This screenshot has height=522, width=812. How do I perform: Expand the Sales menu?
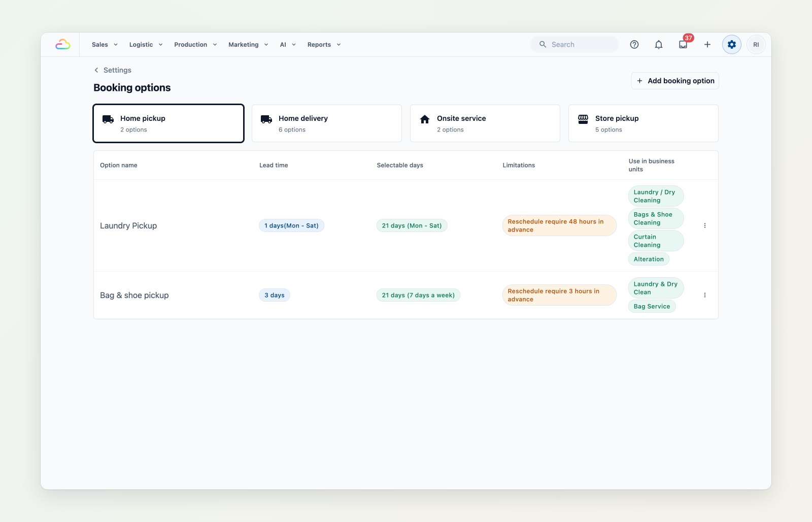pos(105,45)
